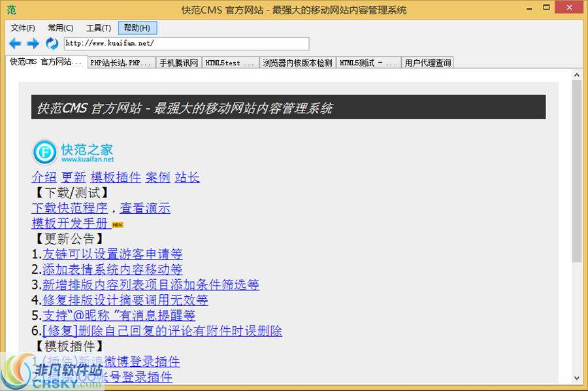Switch to the 浏览器内核版本检测 tab
The image size is (588, 391).
[x=297, y=63]
